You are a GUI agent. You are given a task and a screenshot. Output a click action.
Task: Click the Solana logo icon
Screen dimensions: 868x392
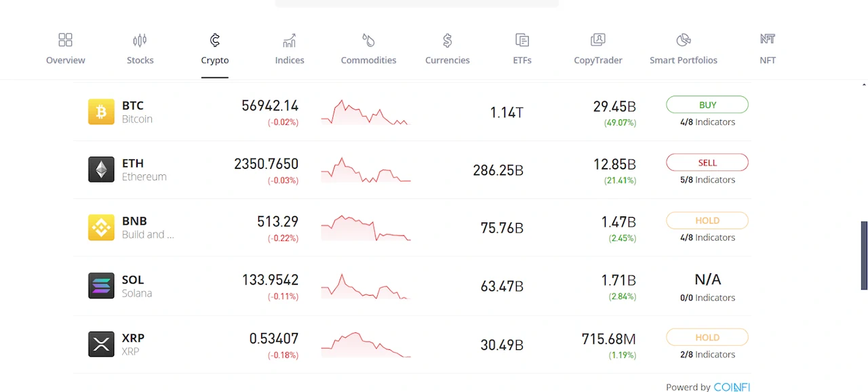(x=101, y=286)
